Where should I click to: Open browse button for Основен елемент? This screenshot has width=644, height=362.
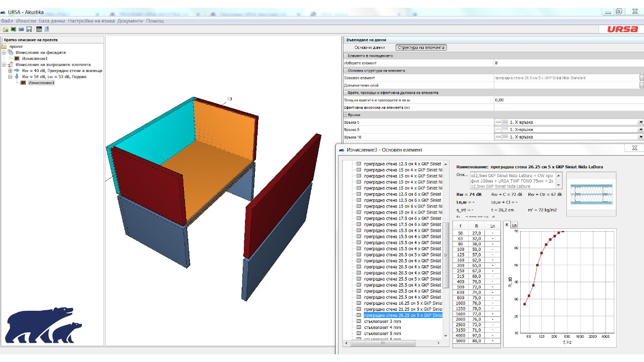(642, 78)
